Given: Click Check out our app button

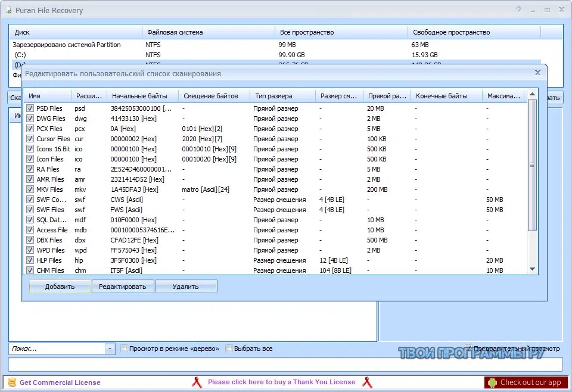Looking at the screenshot, I should pyautogui.click(x=526, y=382).
